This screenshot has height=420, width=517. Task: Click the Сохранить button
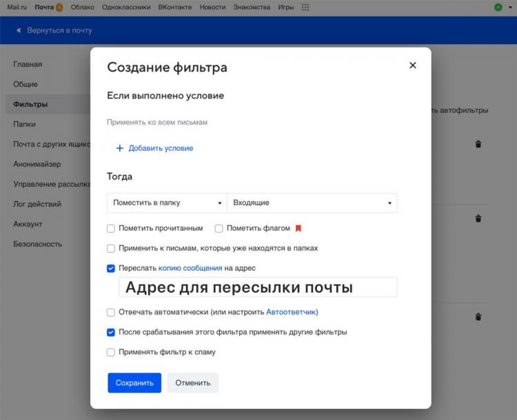click(x=134, y=383)
